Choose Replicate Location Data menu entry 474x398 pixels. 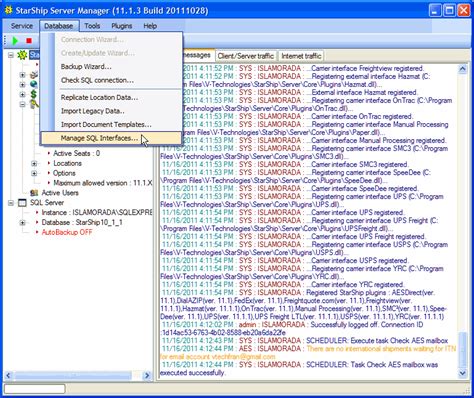pos(111,98)
